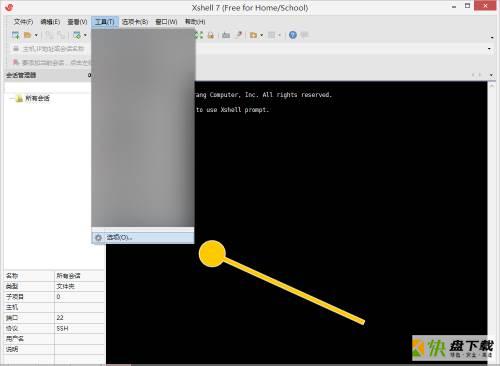Open the dropdown beside the reconnect icon
This screenshot has height=366, width=500.
(x=85, y=35)
